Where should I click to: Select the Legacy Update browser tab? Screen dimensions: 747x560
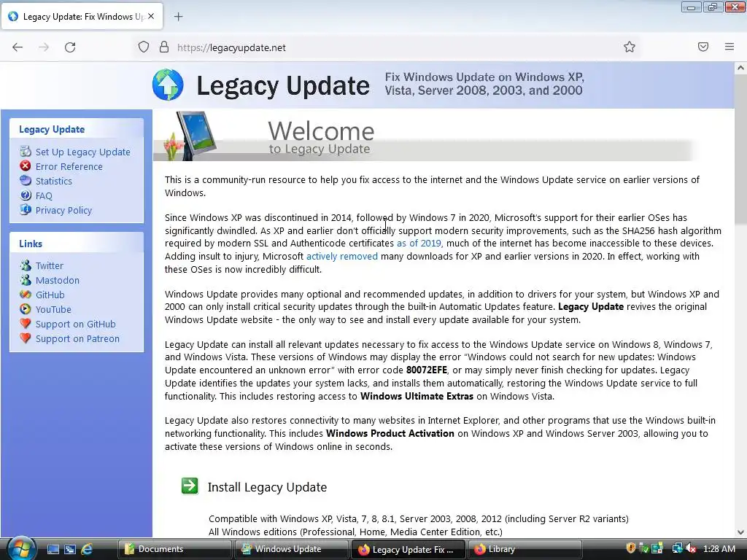point(82,16)
